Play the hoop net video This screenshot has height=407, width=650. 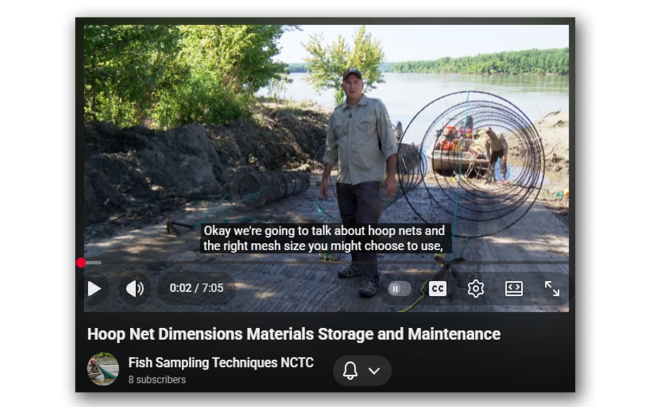click(x=94, y=288)
